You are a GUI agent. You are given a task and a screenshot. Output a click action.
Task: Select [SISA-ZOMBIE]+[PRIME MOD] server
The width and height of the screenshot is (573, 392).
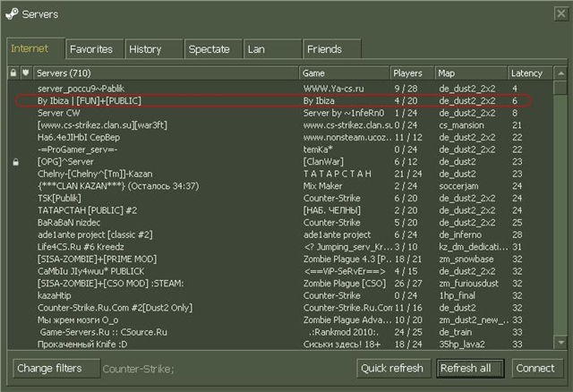[x=279, y=260]
